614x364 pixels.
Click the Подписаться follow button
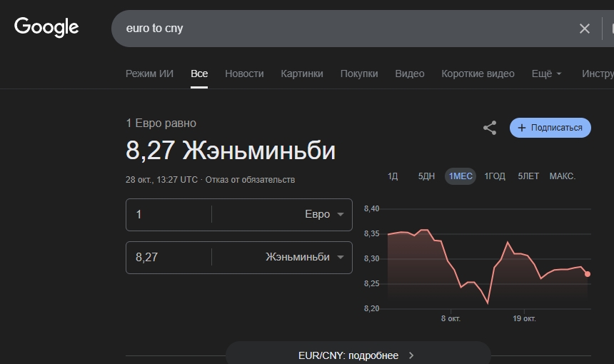click(x=550, y=128)
